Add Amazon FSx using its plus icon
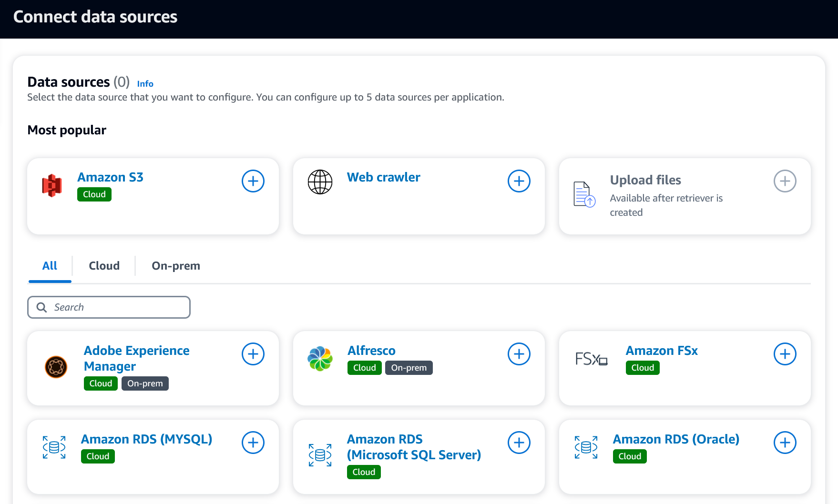The height and width of the screenshot is (504, 838). [x=785, y=354]
